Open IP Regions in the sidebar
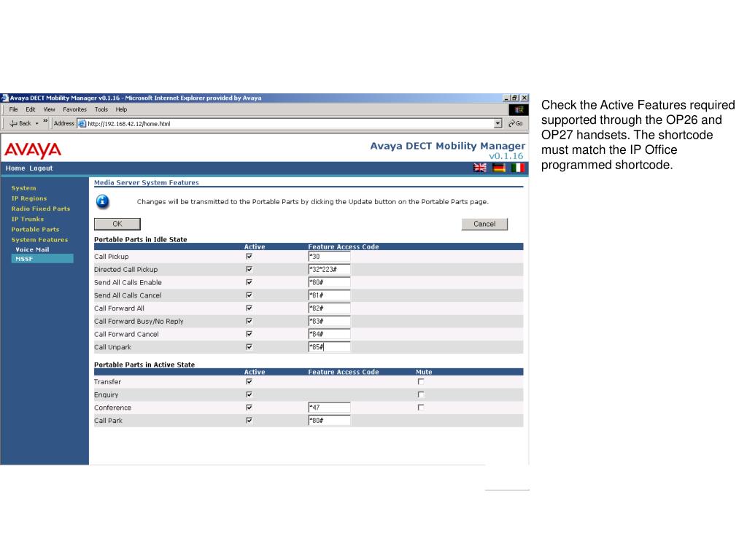Screen dimensions: 747x560 pyautogui.click(x=29, y=198)
